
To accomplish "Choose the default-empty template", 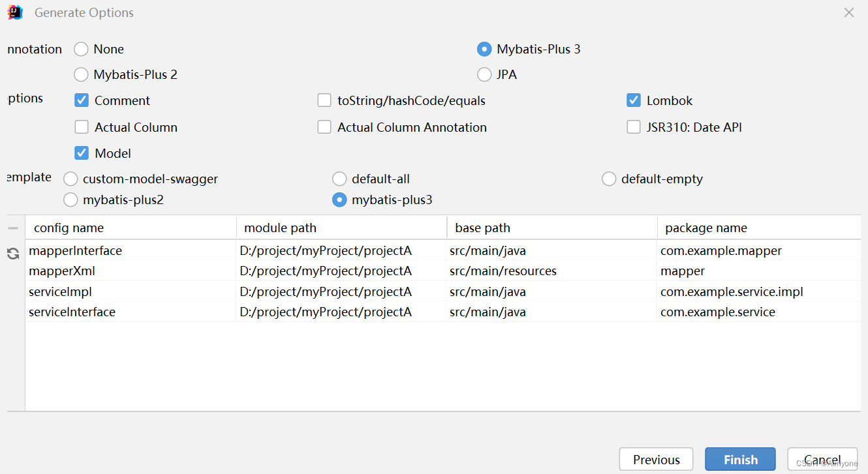I will tap(609, 179).
